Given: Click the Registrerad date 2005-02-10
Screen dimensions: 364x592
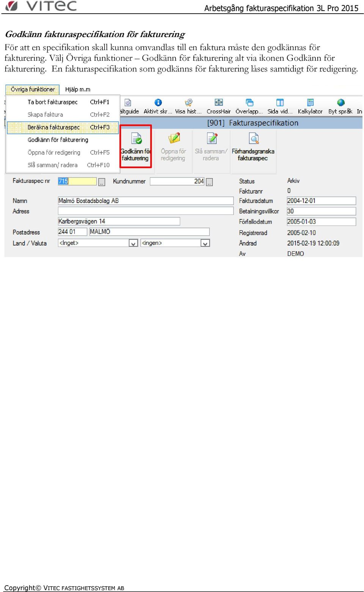Looking at the screenshot, I should 301,233.
